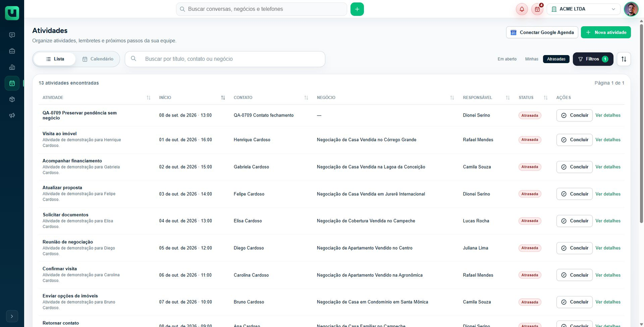Toggle the Em aberto quick filter
The width and height of the screenshot is (644, 327).
507,59
